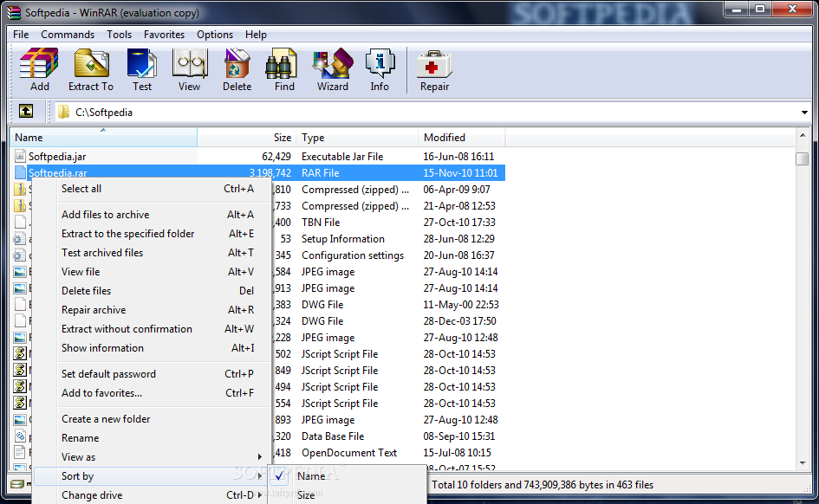Click the disk icon in status bar
Image resolution: width=819 pixels, height=504 pixels.
pyautogui.click(x=17, y=484)
